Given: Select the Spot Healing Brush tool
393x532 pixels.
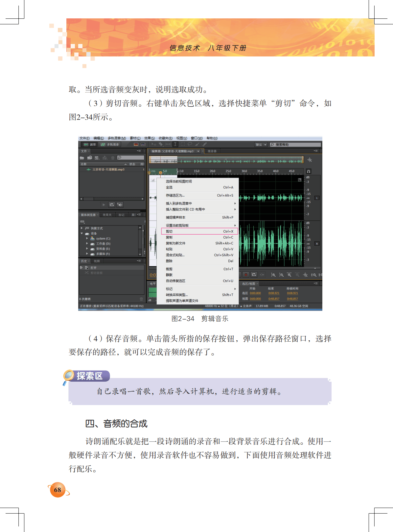Looking at the screenshot, I should click(204, 144).
